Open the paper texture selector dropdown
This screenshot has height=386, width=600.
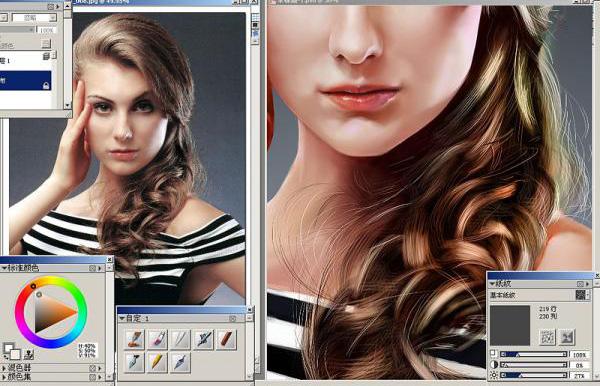(x=582, y=295)
